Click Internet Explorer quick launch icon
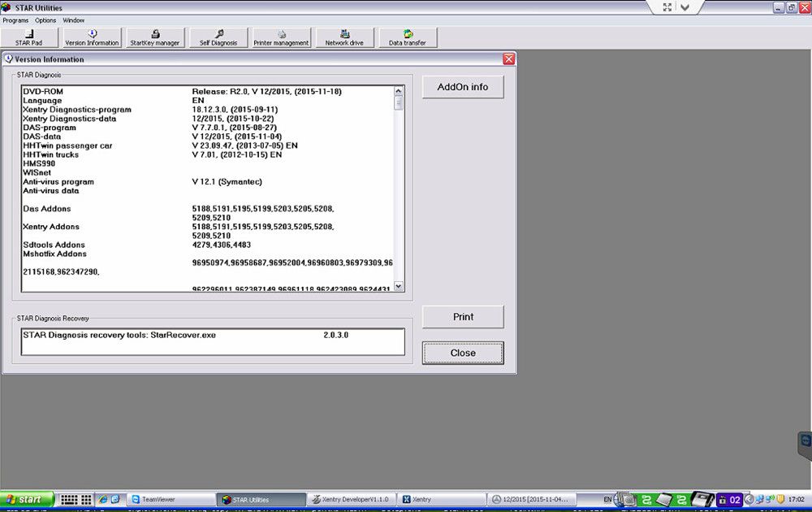812x512 pixels. pos(103,500)
